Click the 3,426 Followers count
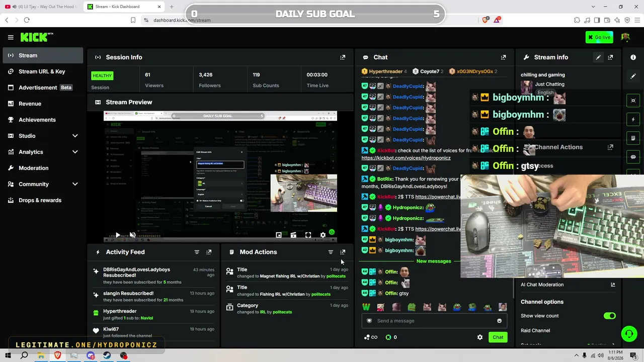Image resolution: width=644 pixels, height=362 pixels. tap(205, 75)
